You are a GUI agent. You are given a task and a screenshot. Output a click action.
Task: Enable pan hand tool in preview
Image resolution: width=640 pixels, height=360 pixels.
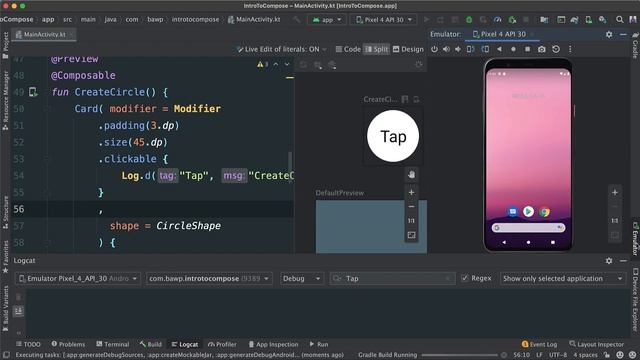(411, 175)
